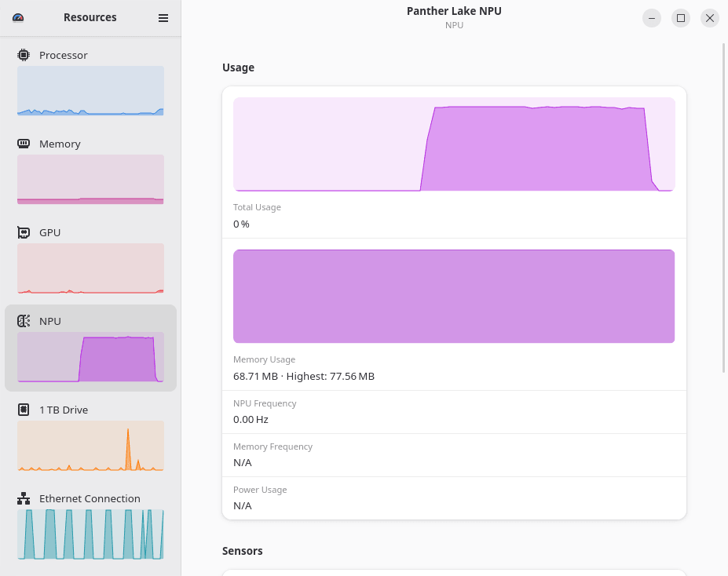
Task: Click the Panther Lake NPU title
Action: pos(454,11)
